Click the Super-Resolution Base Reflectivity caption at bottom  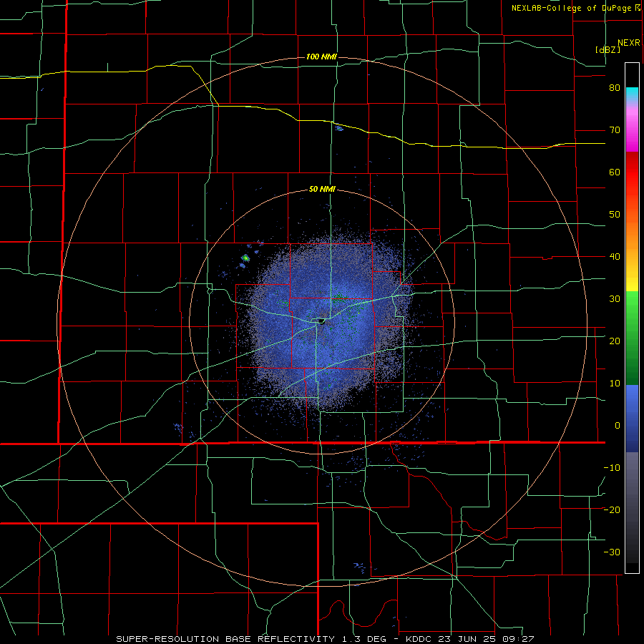(x=326, y=639)
